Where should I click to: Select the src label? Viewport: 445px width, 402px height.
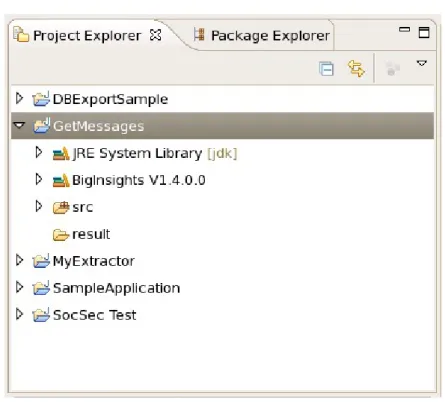click(83, 207)
